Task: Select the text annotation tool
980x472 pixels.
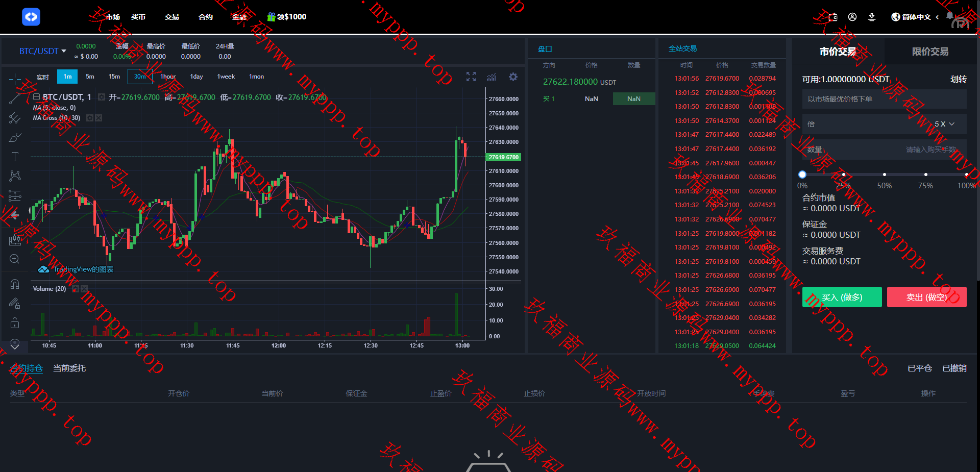Action: 15,157
